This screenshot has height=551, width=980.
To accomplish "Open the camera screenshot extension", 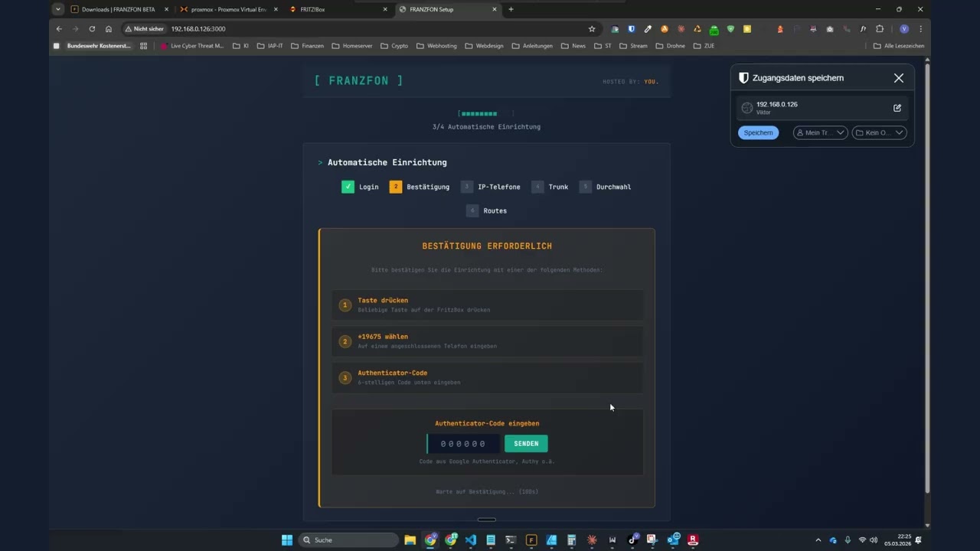I will point(830,29).
